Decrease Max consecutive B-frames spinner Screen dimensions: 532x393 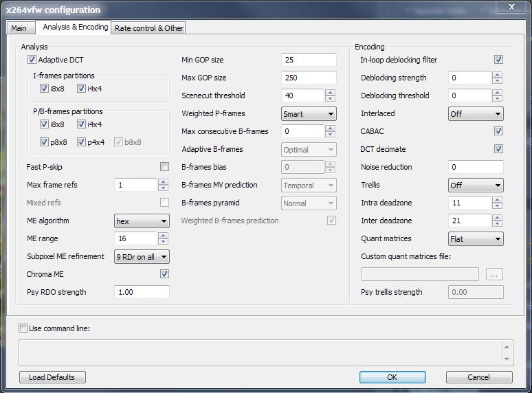click(x=330, y=135)
